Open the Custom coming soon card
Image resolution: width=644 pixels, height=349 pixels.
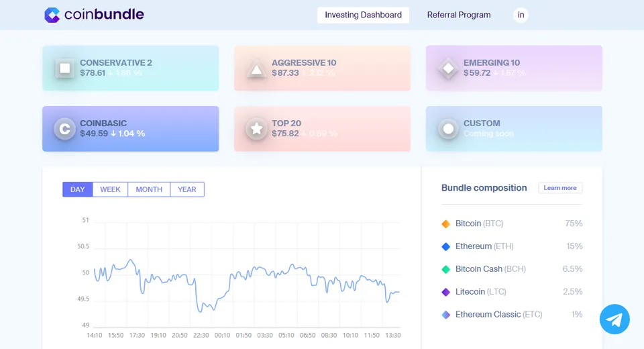[x=515, y=129]
